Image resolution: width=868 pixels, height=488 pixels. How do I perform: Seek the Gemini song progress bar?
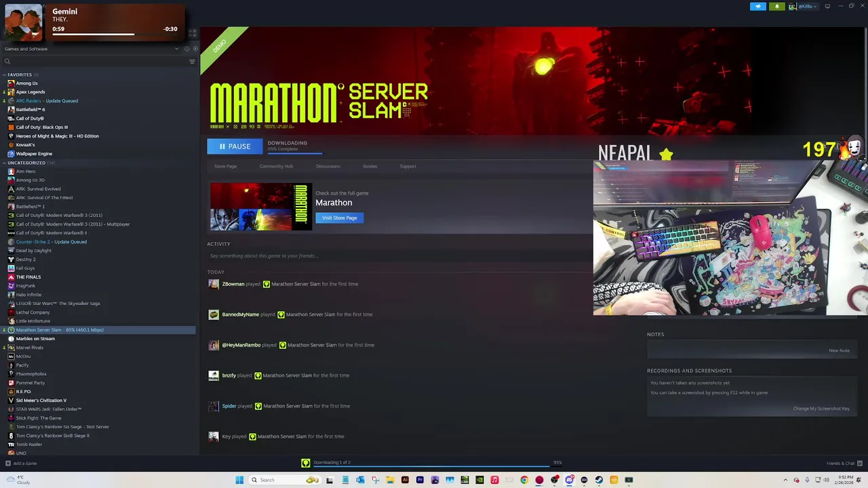click(x=115, y=35)
